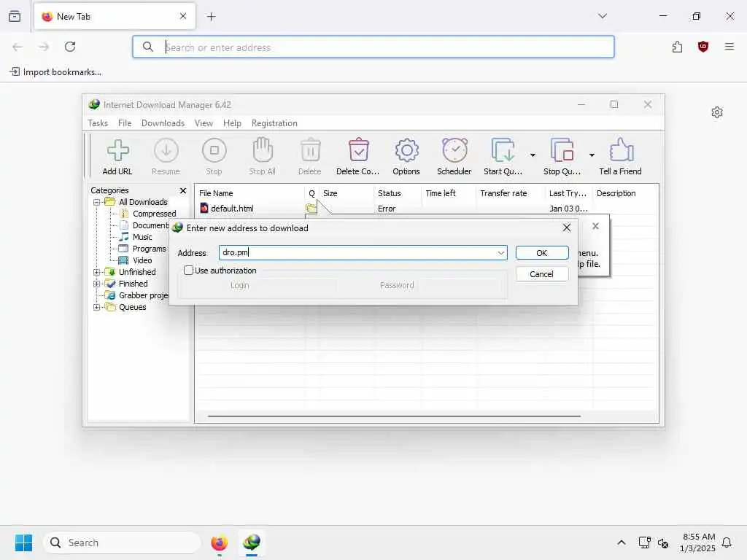Open the Firefox recent browsing icon
The width and height of the screenshot is (747, 560).
(15, 16)
